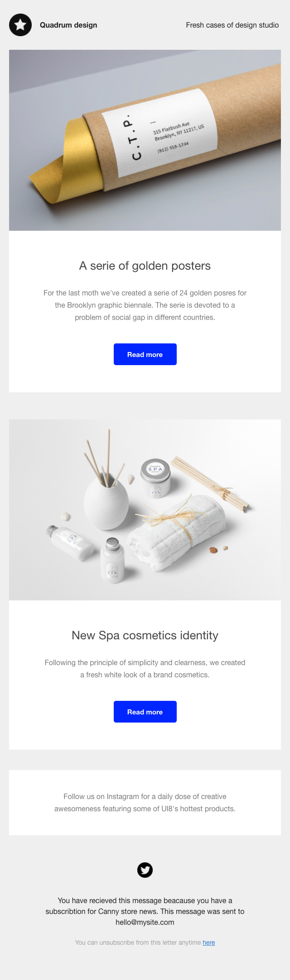The height and width of the screenshot is (980, 290).
Task: Click the You can unsubscribe footer text
Action: pyautogui.click(x=138, y=942)
